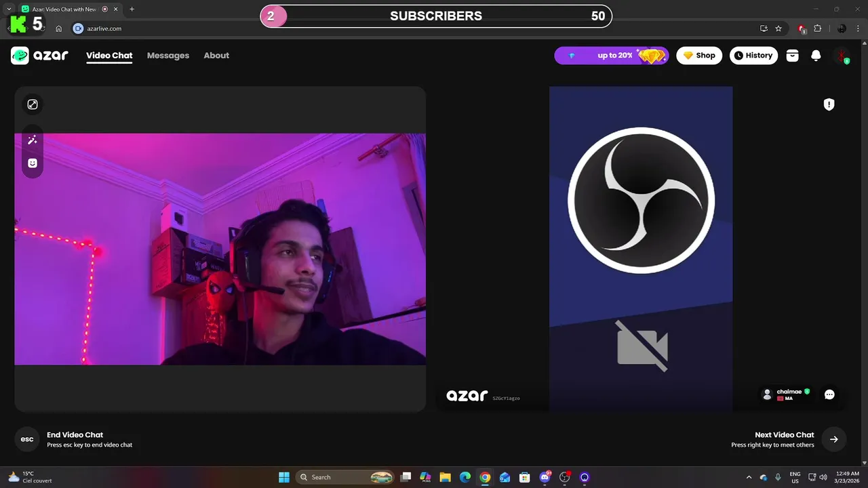Open the notifications bell
Image resolution: width=868 pixels, height=488 pixels.
816,56
